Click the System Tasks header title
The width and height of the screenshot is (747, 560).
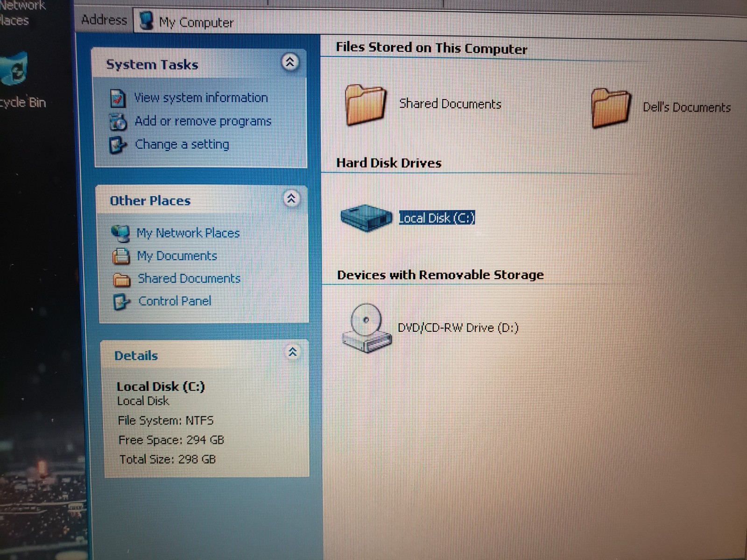[152, 64]
